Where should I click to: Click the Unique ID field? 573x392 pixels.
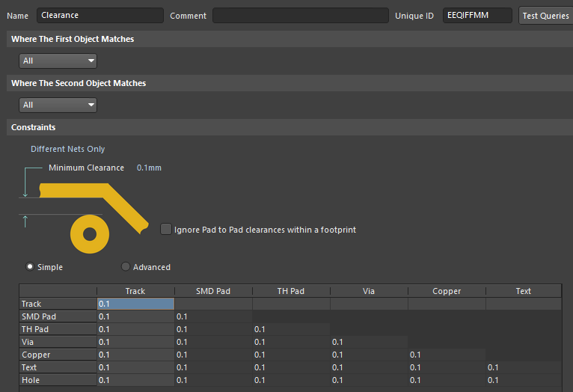tap(477, 16)
